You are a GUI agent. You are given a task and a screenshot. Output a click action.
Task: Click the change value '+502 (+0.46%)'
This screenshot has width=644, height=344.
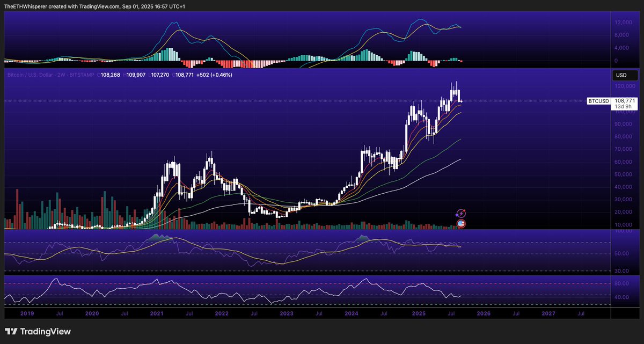coord(213,75)
